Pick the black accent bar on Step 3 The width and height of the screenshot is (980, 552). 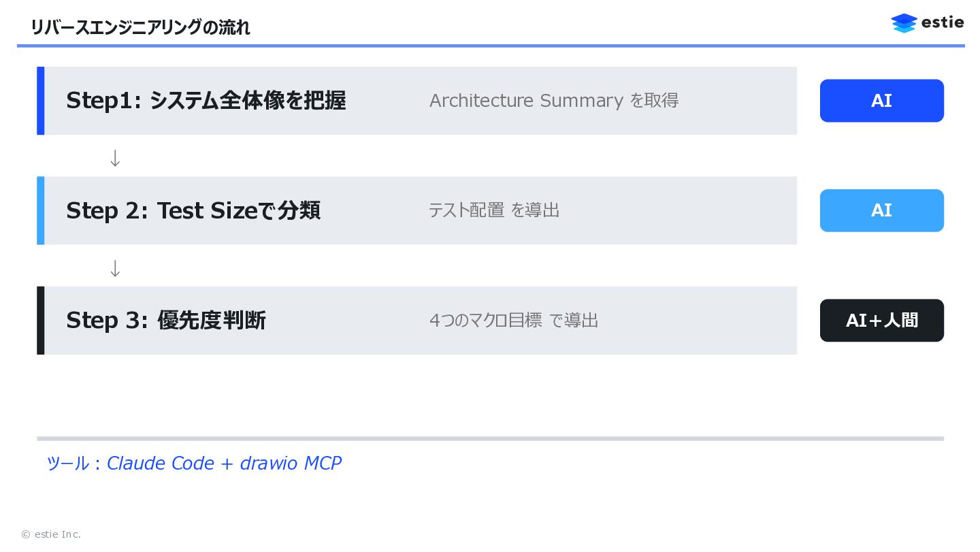41,320
